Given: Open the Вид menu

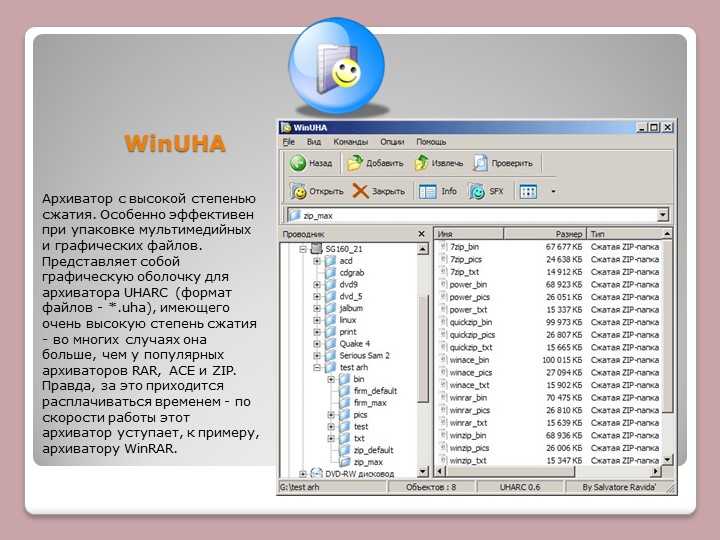Looking at the screenshot, I should tap(314, 142).
